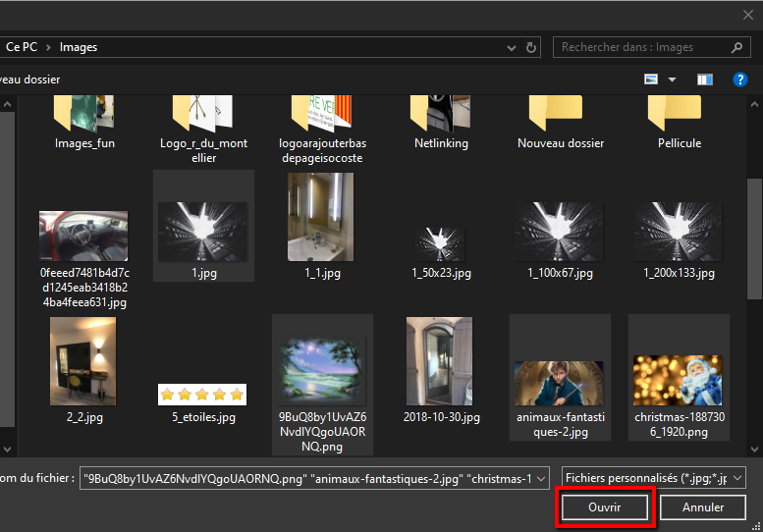Viewport: 763px width, 532px height.
Task: Click the file name input field
Action: tap(314, 478)
